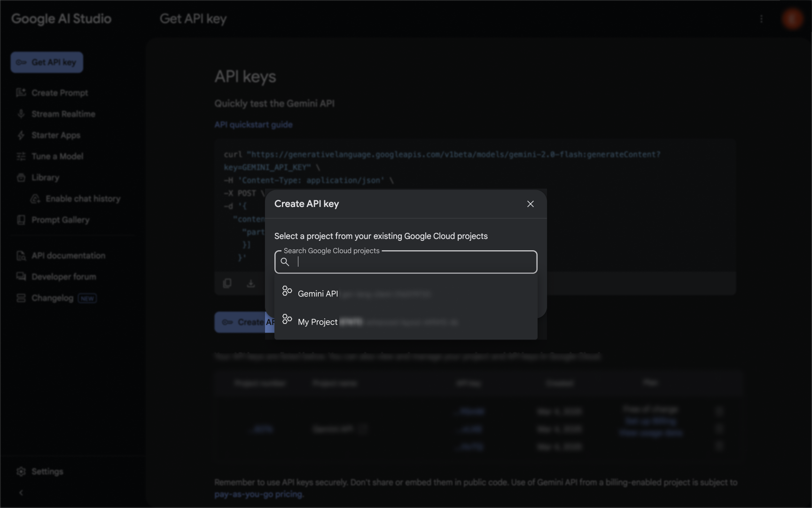Screen dimensions: 812x508
Task: Select the My Project option
Action: click(x=406, y=322)
